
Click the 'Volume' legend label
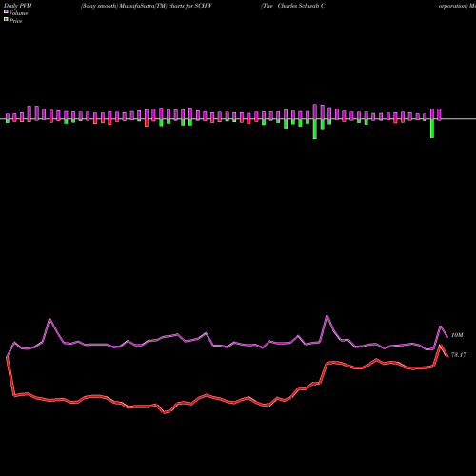tap(18, 13)
